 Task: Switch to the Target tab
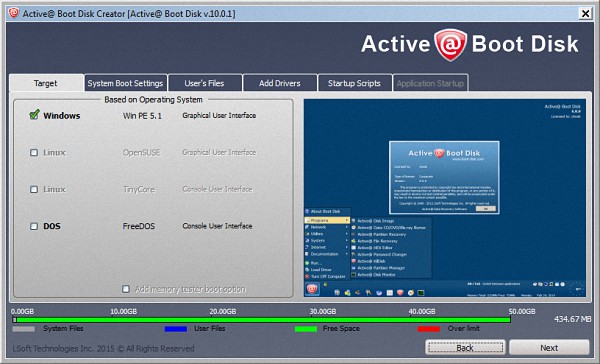pos(46,83)
